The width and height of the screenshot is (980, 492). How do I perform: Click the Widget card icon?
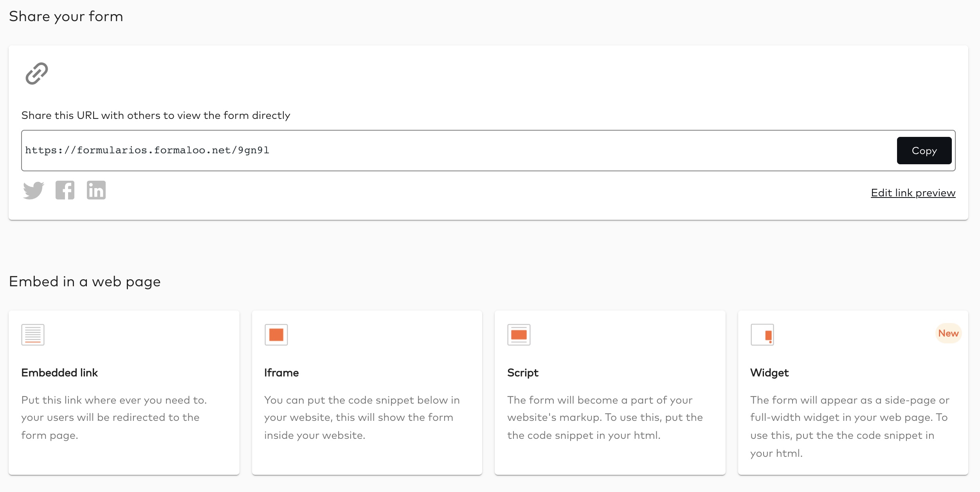coord(762,335)
